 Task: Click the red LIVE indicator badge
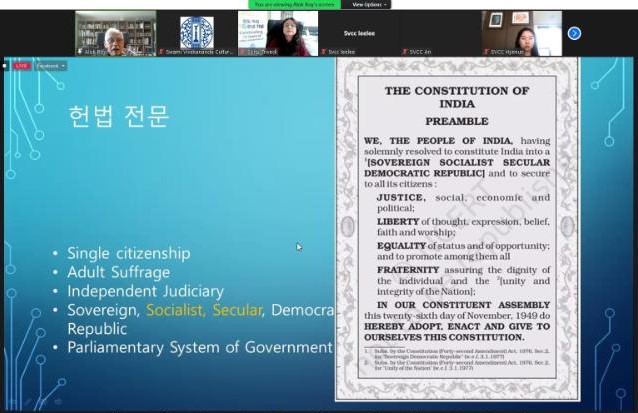click(19, 65)
